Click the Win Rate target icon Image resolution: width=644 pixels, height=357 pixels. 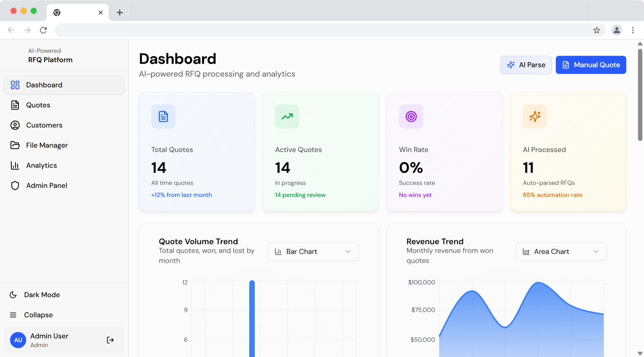[x=411, y=116]
